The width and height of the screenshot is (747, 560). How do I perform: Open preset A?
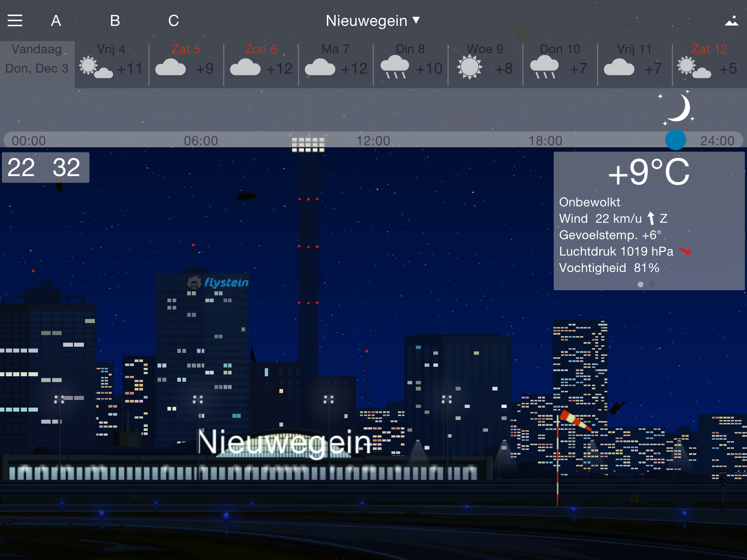click(56, 21)
